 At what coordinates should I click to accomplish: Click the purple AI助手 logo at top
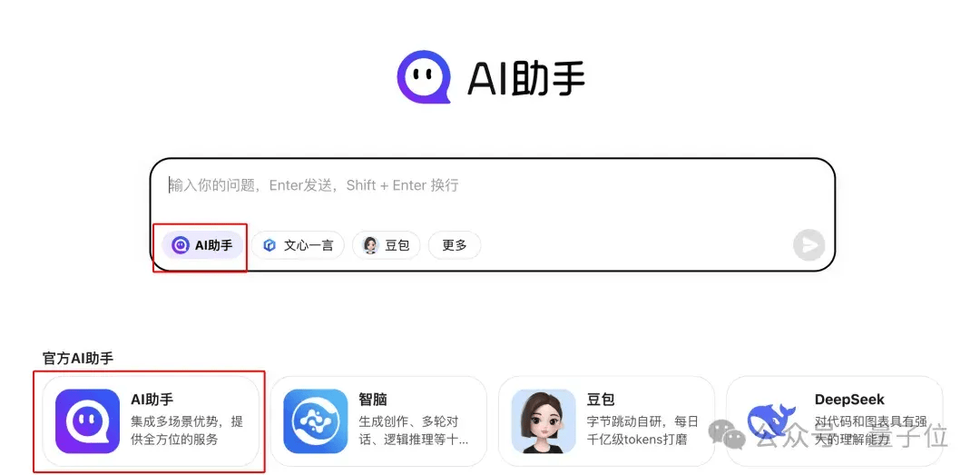point(425,77)
